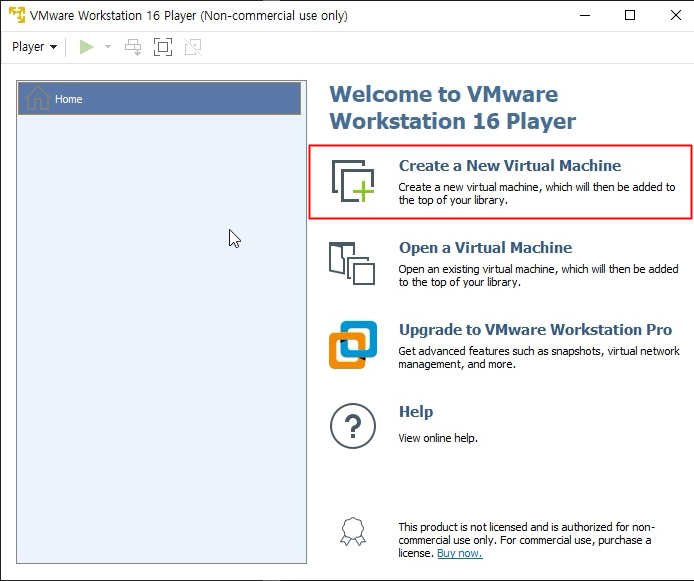Click the VMware Workstation Pro logo icon
694x581 pixels.
[353, 345]
